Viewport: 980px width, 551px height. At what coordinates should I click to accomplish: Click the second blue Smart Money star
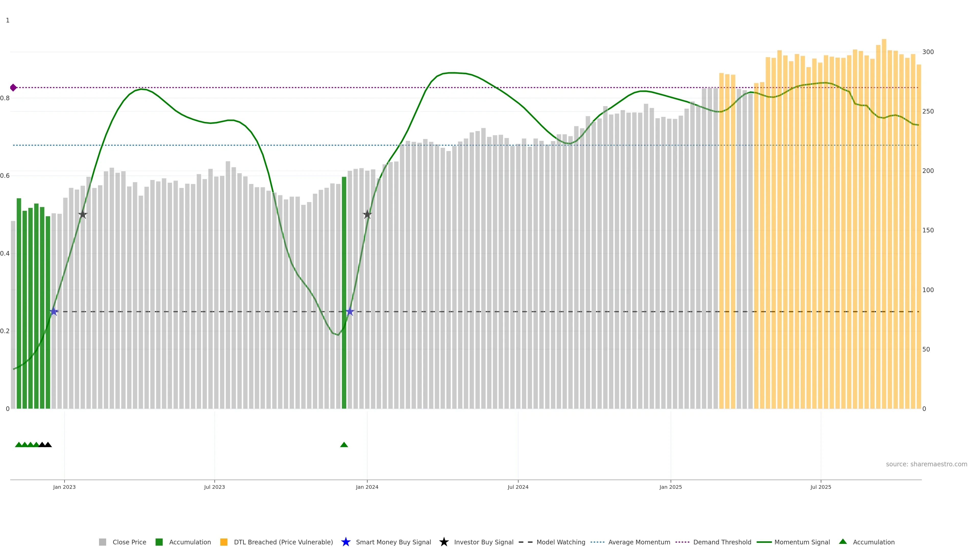click(350, 312)
